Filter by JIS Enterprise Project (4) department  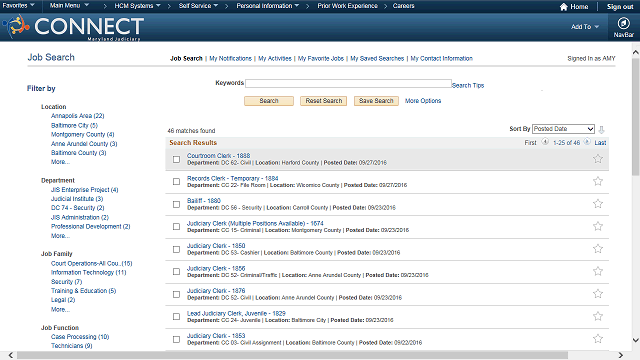(x=84, y=190)
